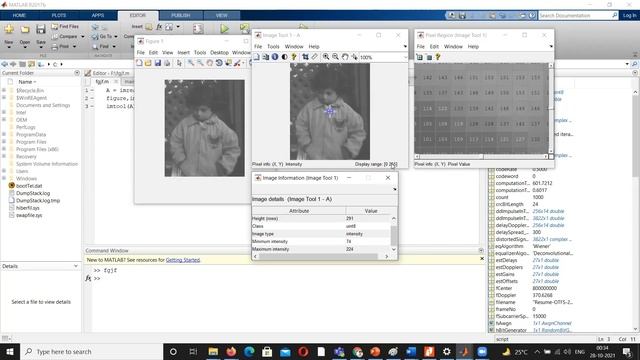Click the New script icon in MATLAB ribbon

pos(9,29)
